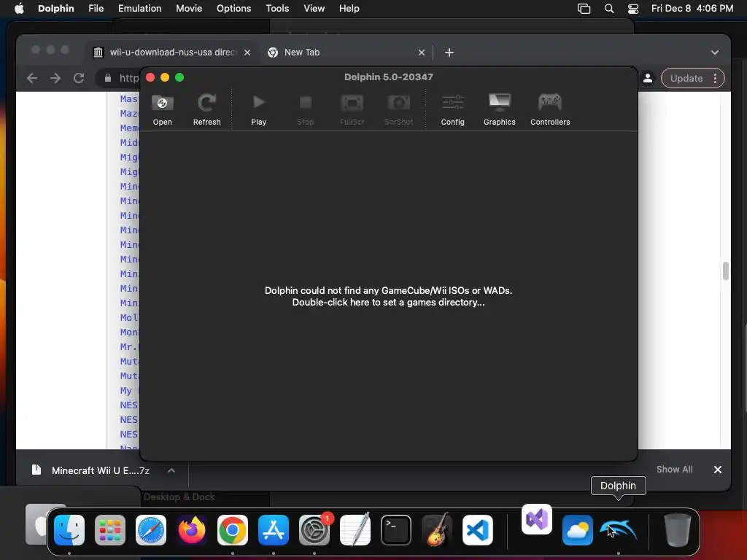Open System Settings from the Dock
The width and height of the screenshot is (747, 560).
[x=314, y=530]
